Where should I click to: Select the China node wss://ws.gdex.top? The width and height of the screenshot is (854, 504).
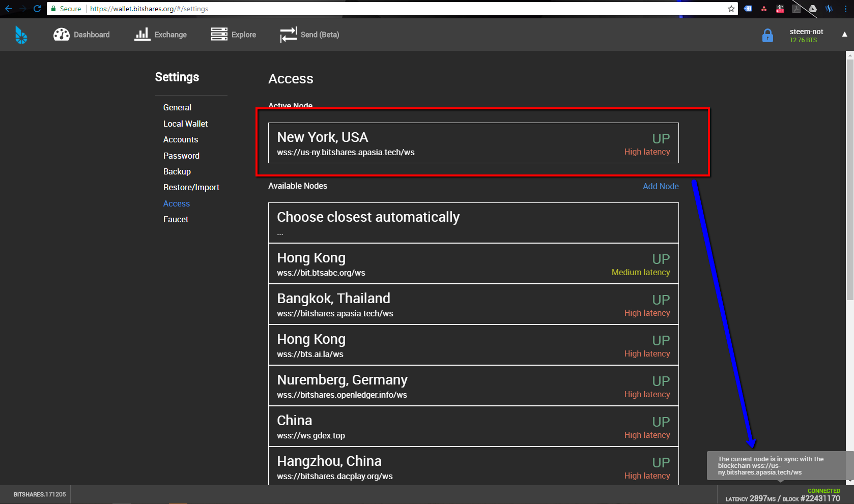point(473,426)
